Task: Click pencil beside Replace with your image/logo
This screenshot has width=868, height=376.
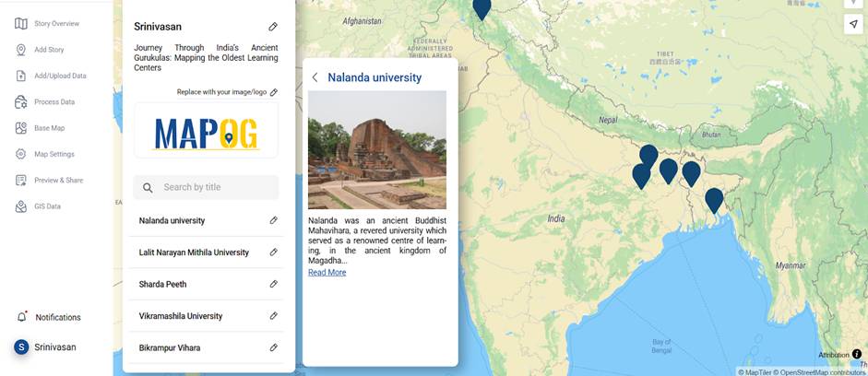Action: [273, 92]
